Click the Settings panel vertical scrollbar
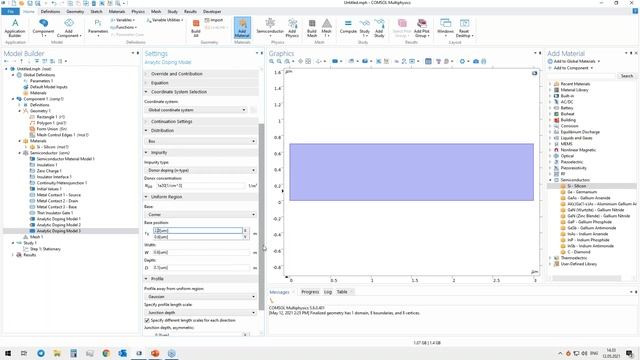The width and height of the screenshot is (640, 360). click(x=262, y=216)
